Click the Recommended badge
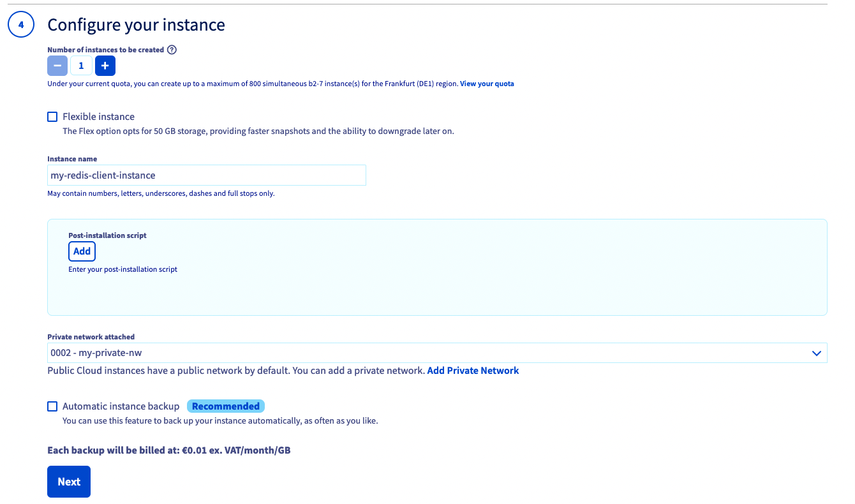Screen dimensions: 855x504 (x=226, y=406)
